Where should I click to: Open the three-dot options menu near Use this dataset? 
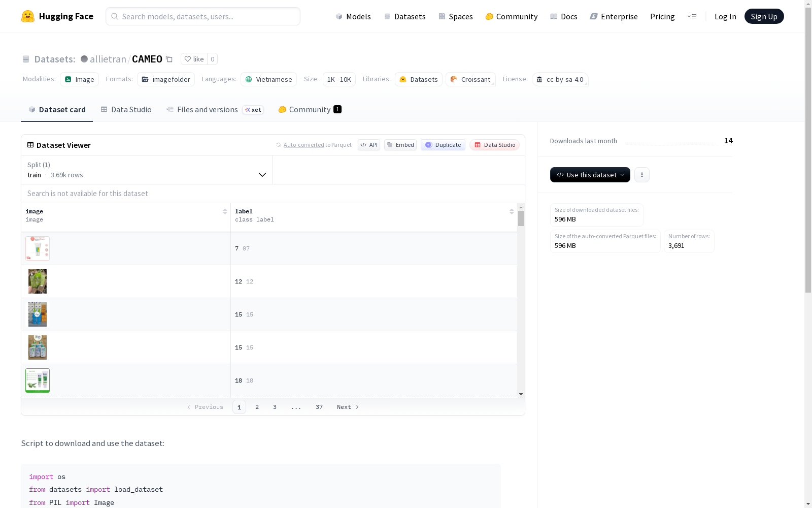click(x=642, y=175)
